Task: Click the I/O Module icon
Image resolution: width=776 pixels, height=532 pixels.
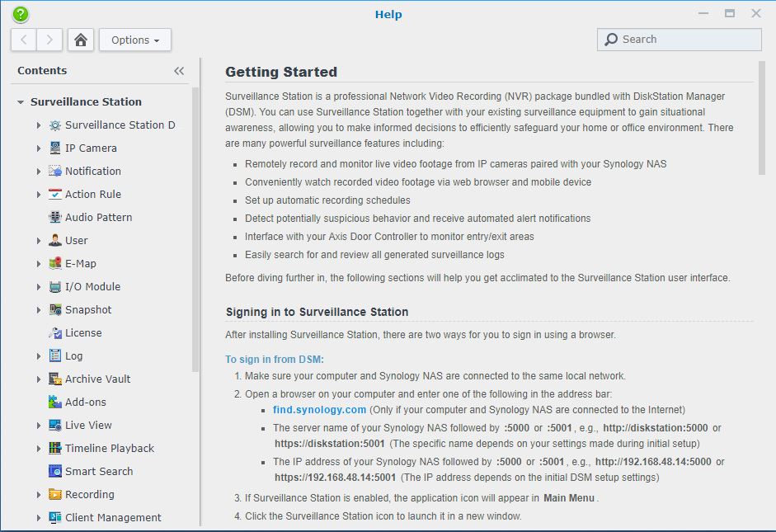Action: click(55, 286)
